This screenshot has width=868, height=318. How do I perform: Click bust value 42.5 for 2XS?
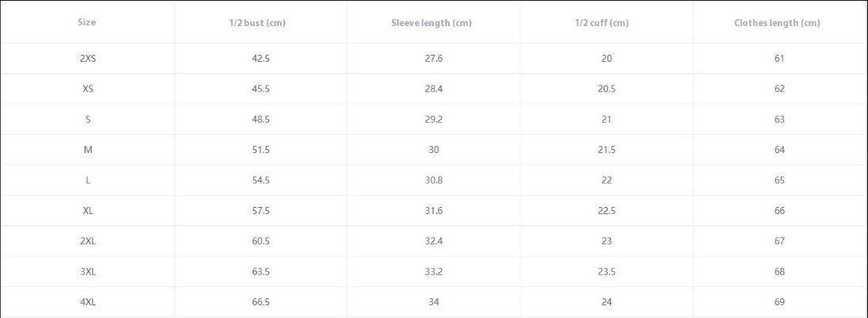coord(261,58)
